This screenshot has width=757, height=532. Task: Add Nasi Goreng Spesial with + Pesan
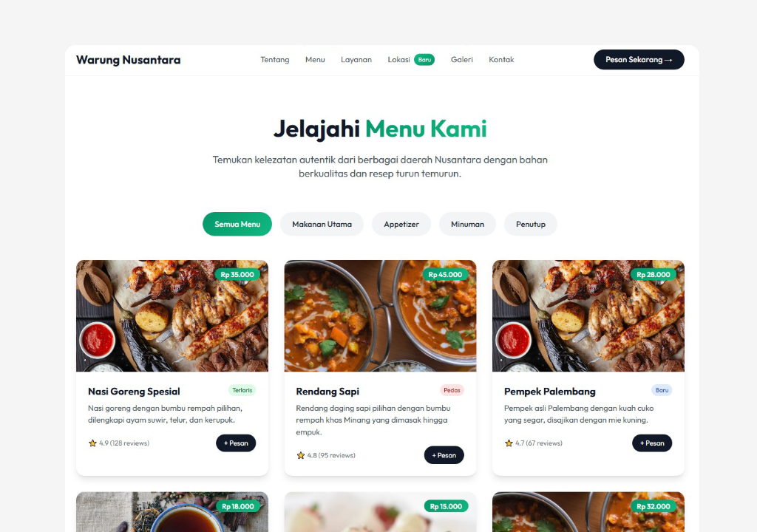point(236,443)
